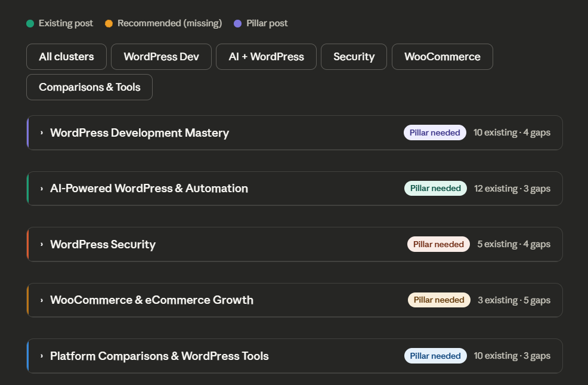Click the green Existing post legend dot
This screenshot has width=588, height=385.
click(29, 23)
